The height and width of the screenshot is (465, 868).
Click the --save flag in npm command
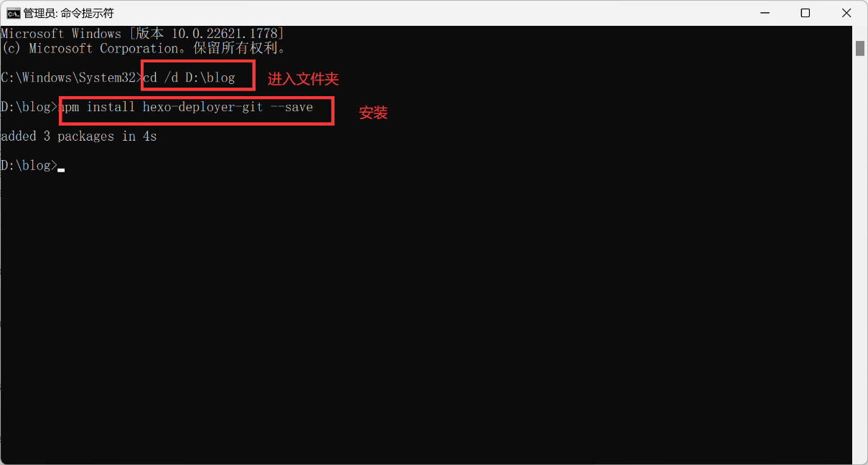pos(291,107)
